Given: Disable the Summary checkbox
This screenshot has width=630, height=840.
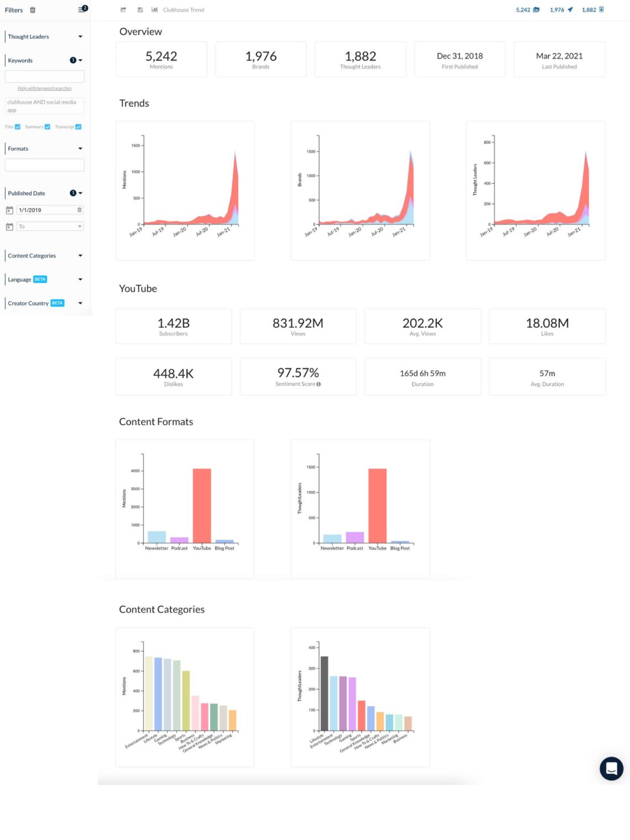Looking at the screenshot, I should click(x=47, y=127).
